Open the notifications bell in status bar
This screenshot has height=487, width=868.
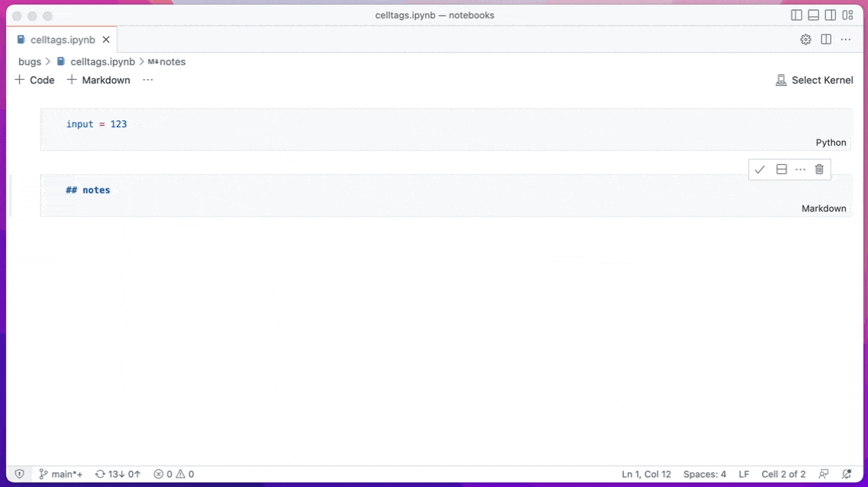coord(847,473)
